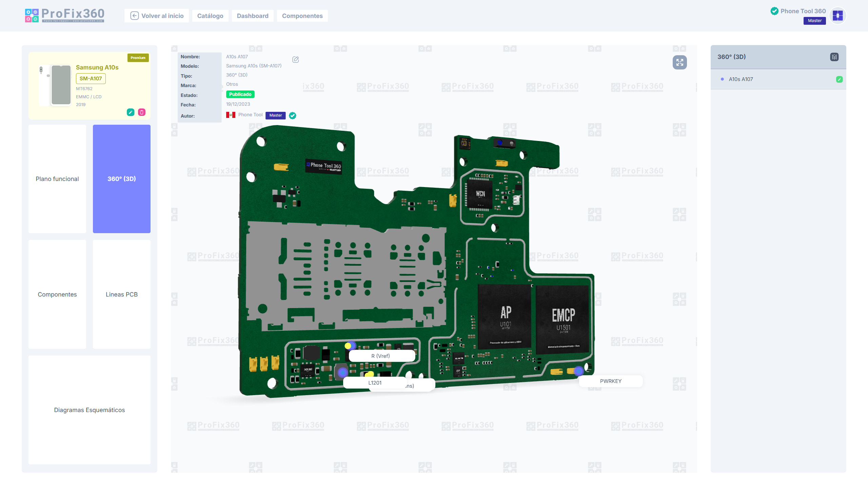Select A10s A107 in the 360° list
The image size is (868, 488).
pyautogui.click(x=741, y=79)
